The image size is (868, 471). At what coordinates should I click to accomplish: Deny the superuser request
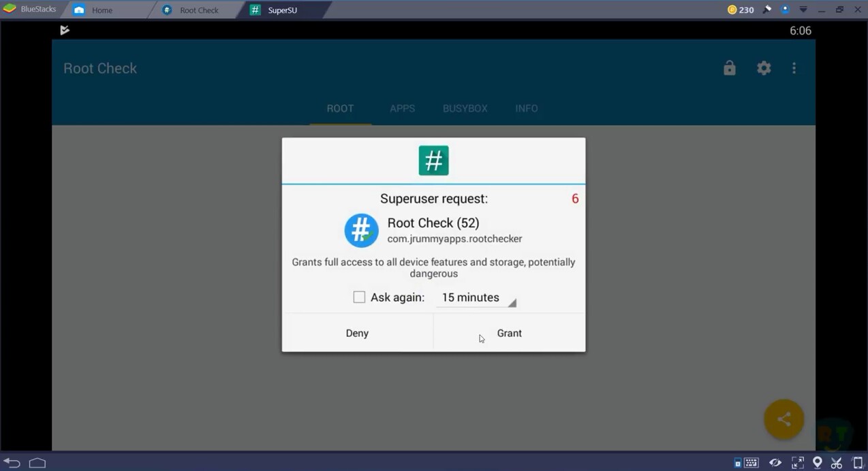357,333
